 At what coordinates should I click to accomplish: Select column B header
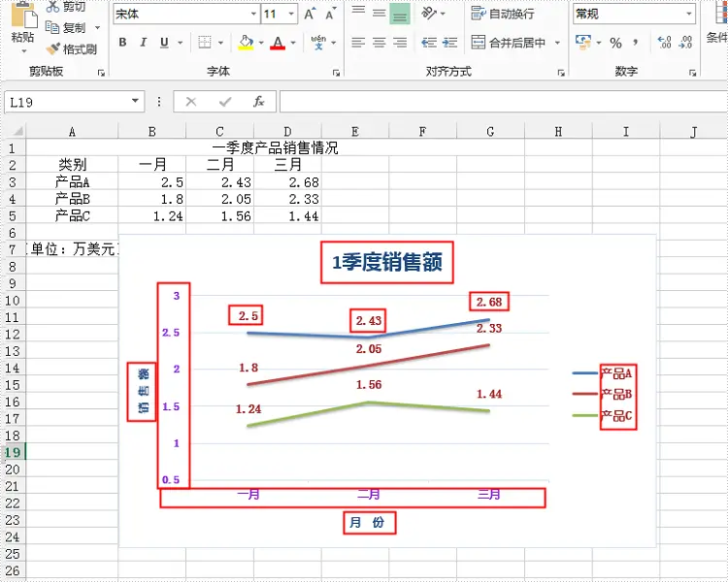151,131
